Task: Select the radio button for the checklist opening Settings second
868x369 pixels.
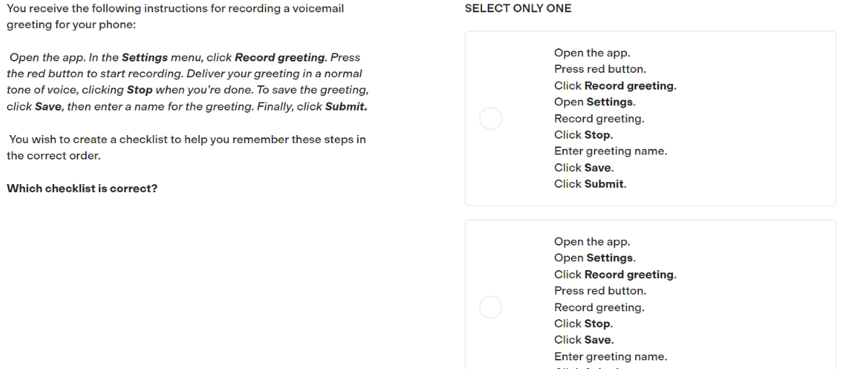Action: [491, 307]
